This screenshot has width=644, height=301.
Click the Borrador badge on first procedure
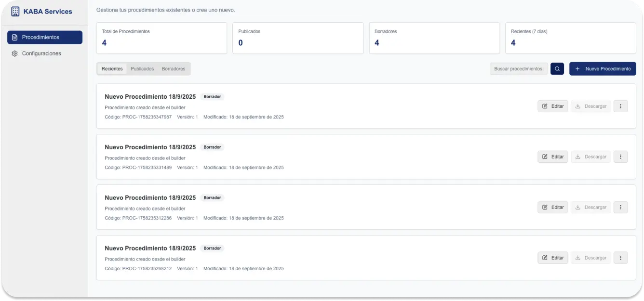pyautogui.click(x=212, y=97)
